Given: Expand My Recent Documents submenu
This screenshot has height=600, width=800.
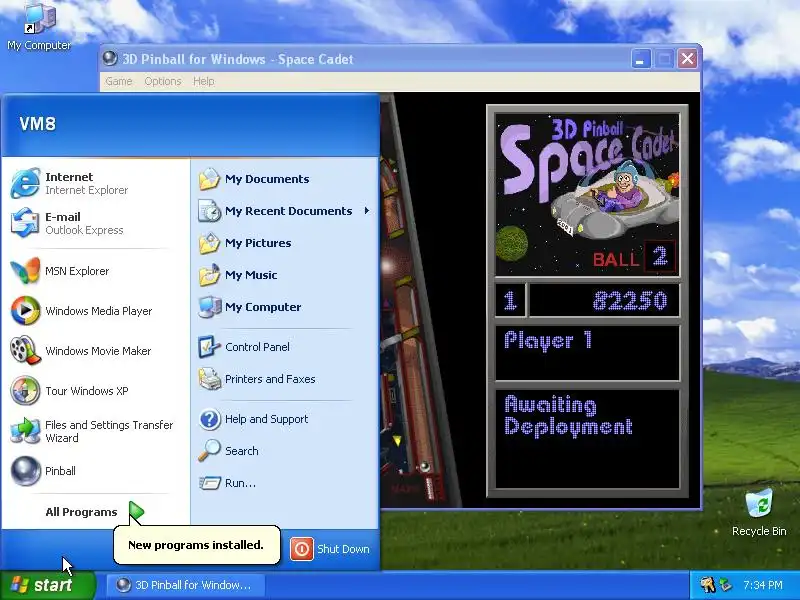Looking at the screenshot, I should tap(285, 211).
